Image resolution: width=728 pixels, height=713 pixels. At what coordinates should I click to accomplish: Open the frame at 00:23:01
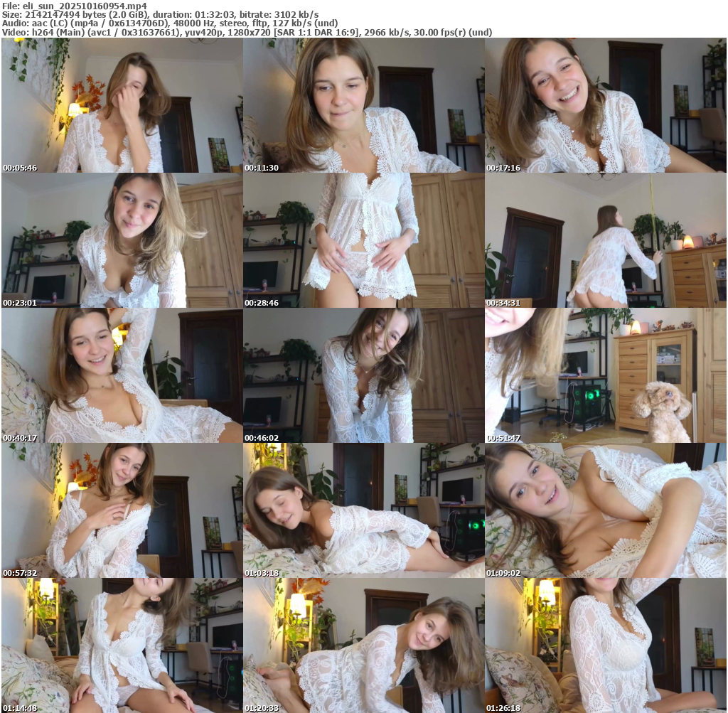(x=122, y=240)
